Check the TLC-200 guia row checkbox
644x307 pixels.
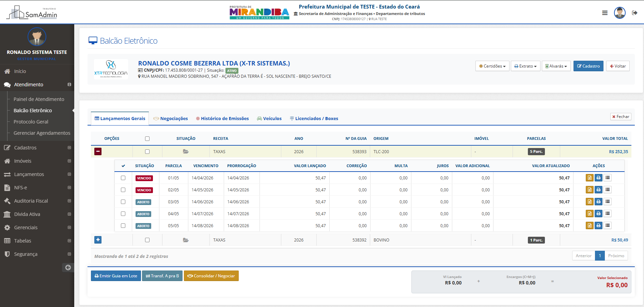pos(147,151)
